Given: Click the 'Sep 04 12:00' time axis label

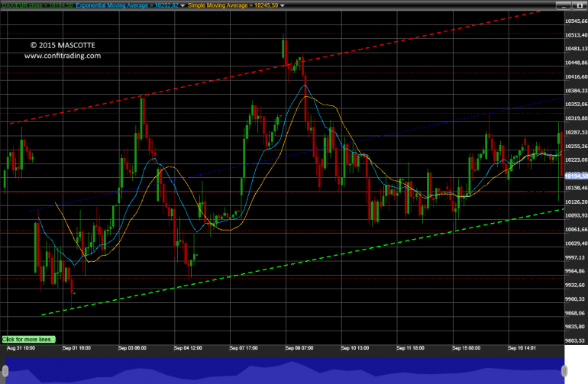Looking at the screenshot, I should 188,348.
